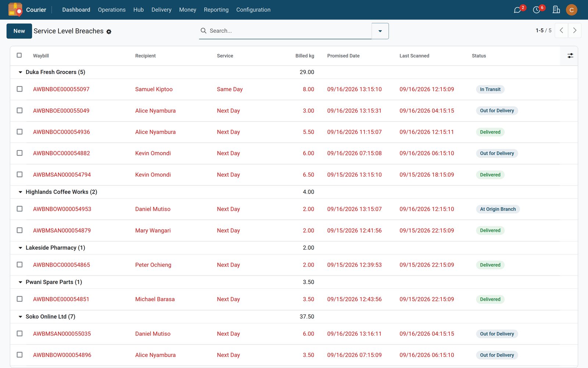Screen dimensions: 588x368
Task: Open the messages chat icon
Action: click(517, 10)
